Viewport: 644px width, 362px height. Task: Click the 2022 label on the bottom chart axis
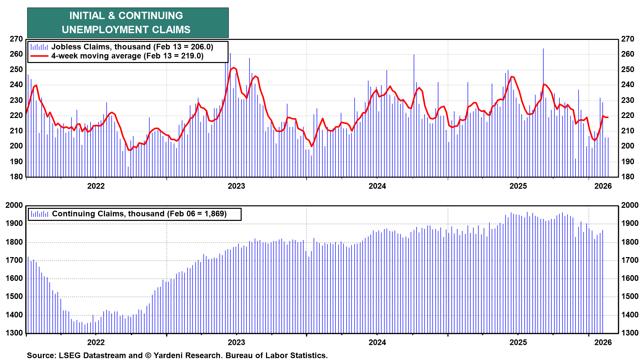coord(96,343)
